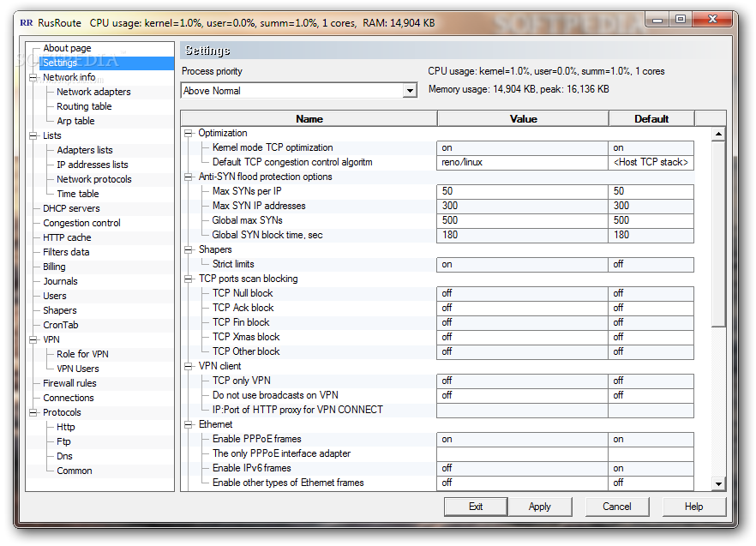Toggle Enable IPv6 frames value
The image size is (756, 546).
click(522, 468)
